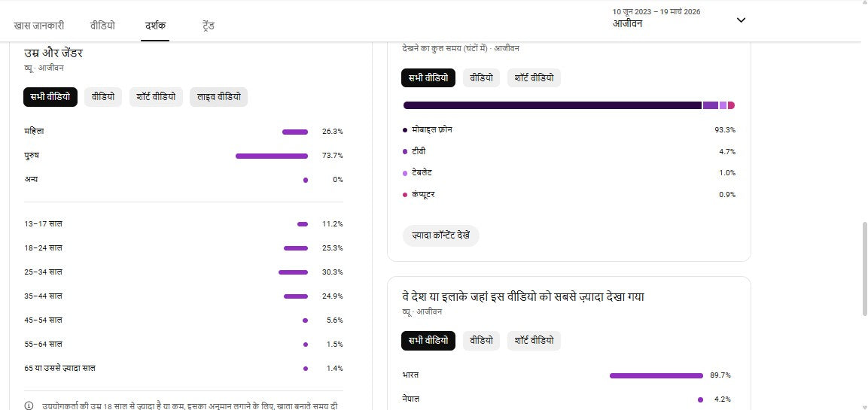Viewport: 868px width, 410px height.
Task: Click the light purple dot next to टैबलेट
Action: [x=405, y=173]
